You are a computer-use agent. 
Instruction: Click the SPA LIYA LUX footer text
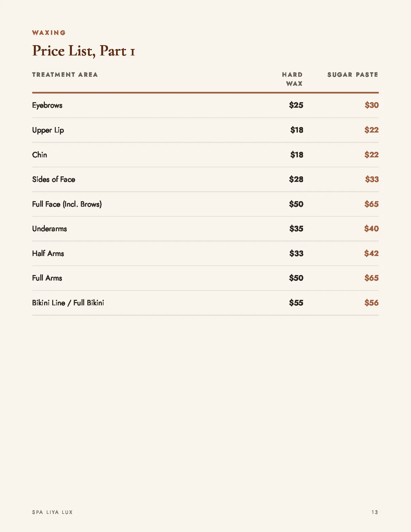click(52, 512)
